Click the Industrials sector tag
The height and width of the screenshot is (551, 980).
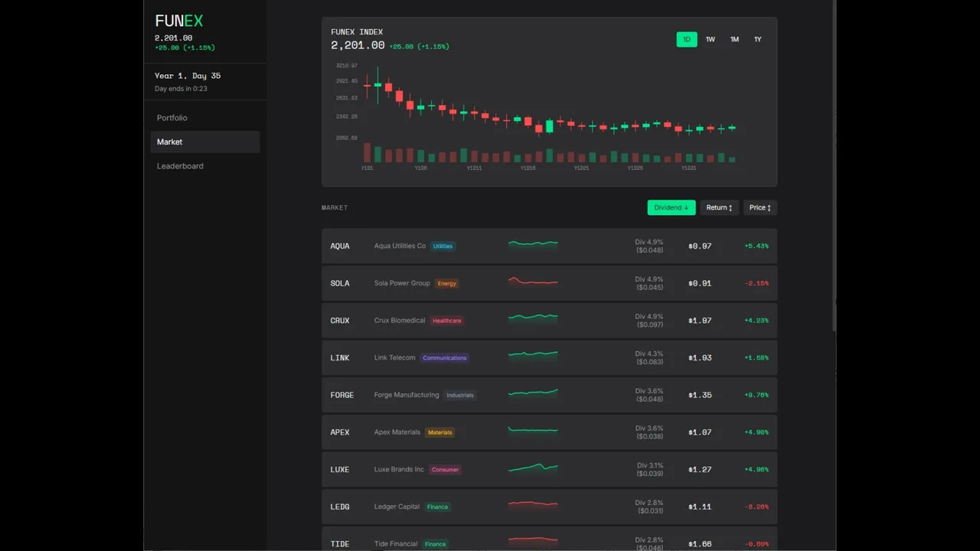point(460,396)
